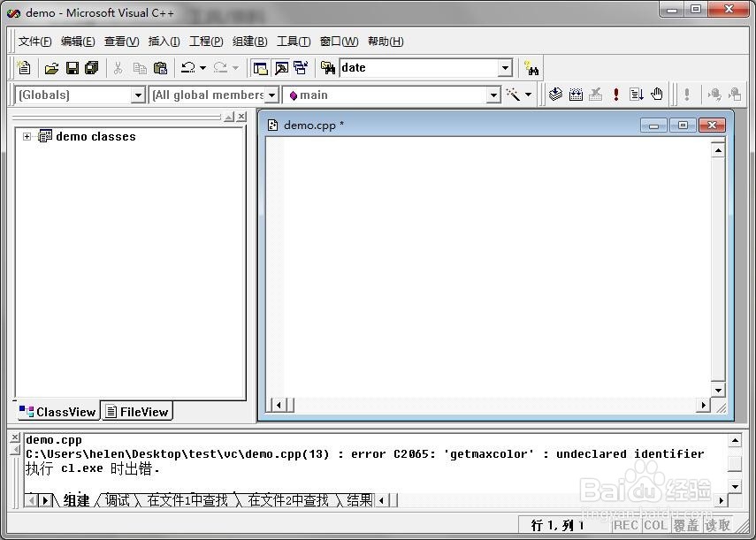Open the 编辑(E) menu
The image size is (756, 540).
coord(78,42)
